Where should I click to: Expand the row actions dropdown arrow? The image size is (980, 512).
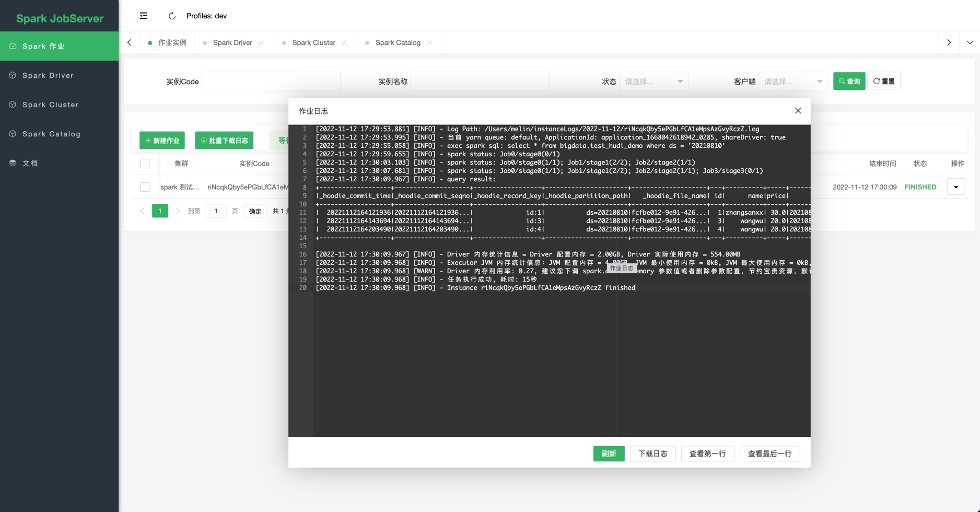click(x=955, y=187)
